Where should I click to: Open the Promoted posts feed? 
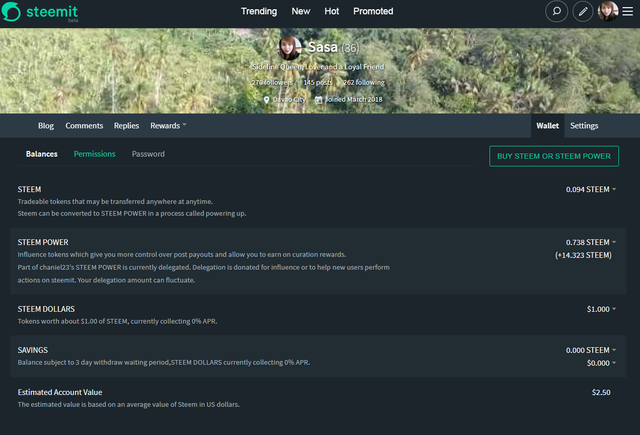[373, 11]
